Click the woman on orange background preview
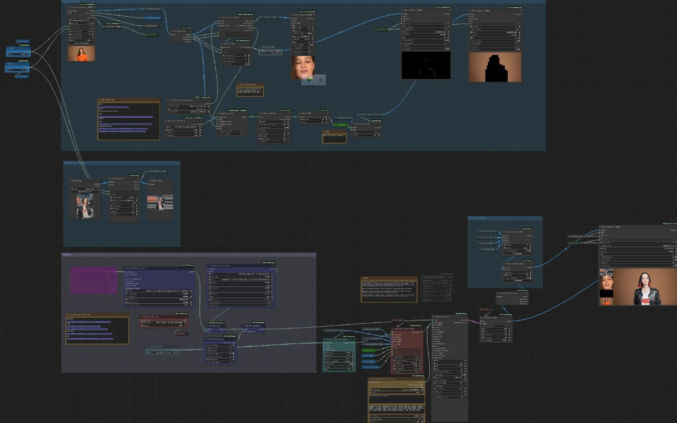 (x=81, y=53)
